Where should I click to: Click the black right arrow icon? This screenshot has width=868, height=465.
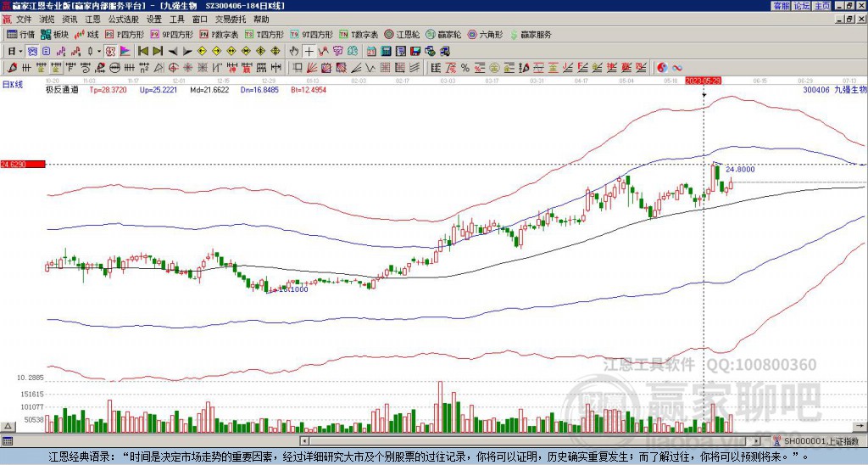187,52
